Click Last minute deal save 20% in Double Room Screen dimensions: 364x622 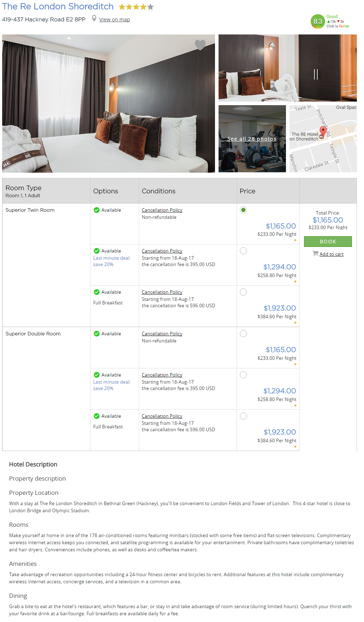[x=112, y=385]
